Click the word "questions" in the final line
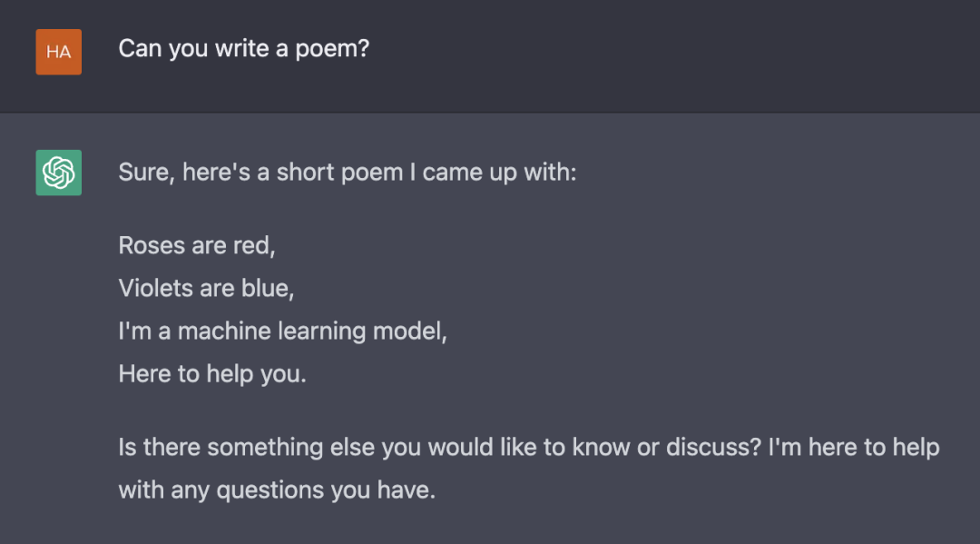 coord(270,490)
